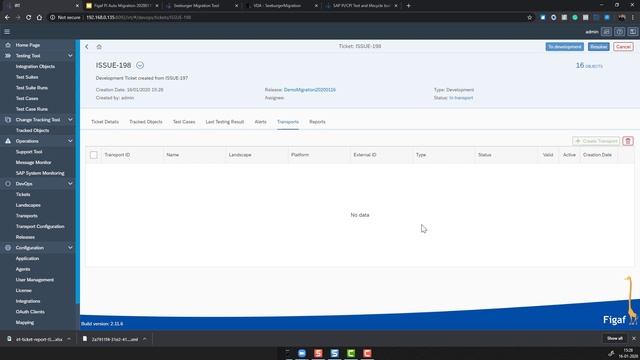Switch to the Ticket Details tab
The height and width of the screenshot is (360, 640).
[105, 122]
